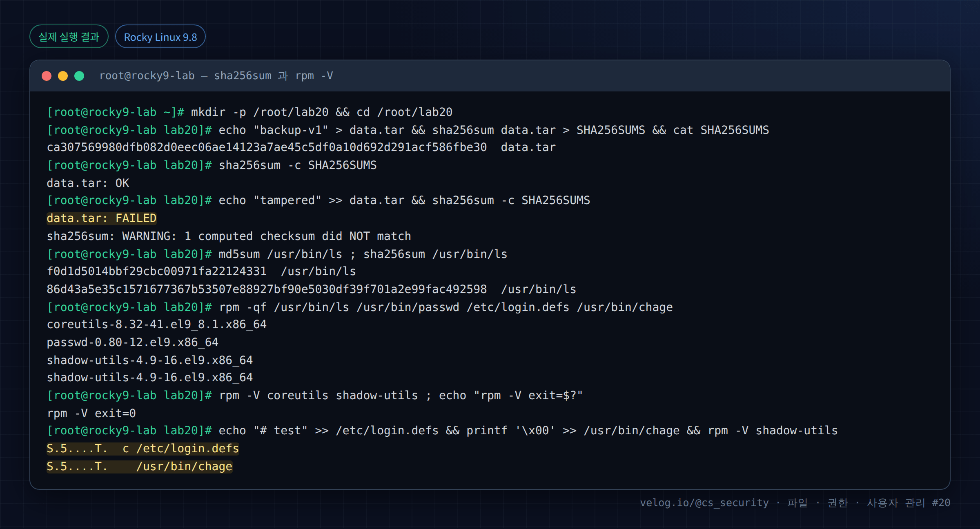Click the yellow minimize dot in terminal title bar
This screenshot has height=529, width=980.
click(63, 76)
